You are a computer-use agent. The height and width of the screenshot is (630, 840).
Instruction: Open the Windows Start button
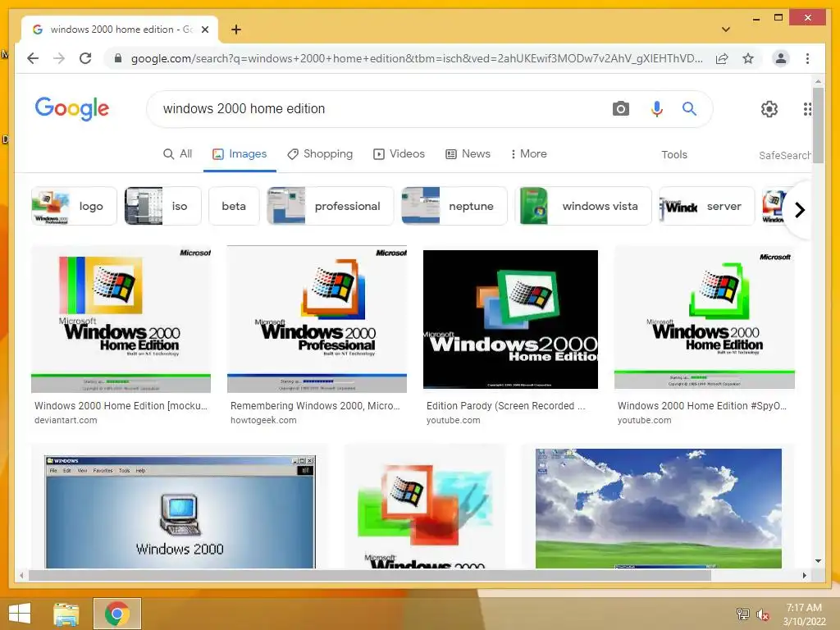20,614
